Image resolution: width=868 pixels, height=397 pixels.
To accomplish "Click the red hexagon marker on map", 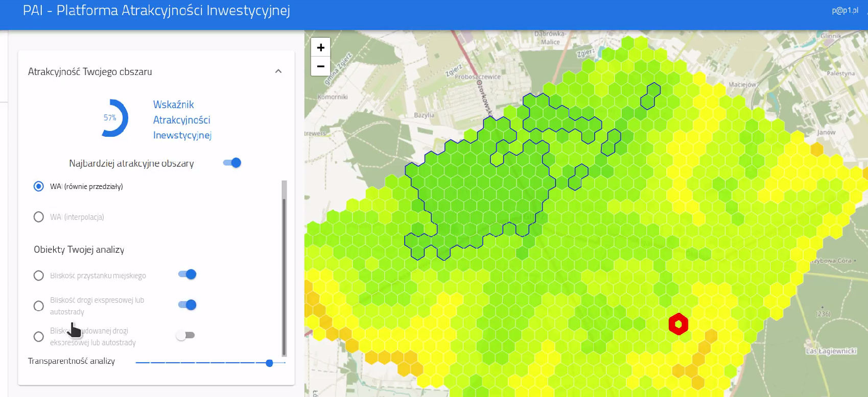I will [678, 324].
